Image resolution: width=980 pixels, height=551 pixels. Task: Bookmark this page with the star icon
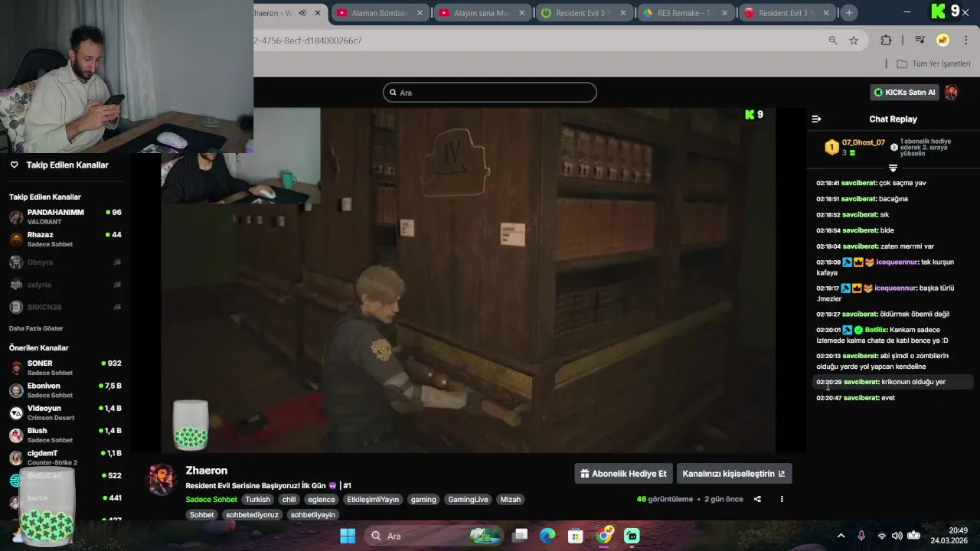coord(854,41)
